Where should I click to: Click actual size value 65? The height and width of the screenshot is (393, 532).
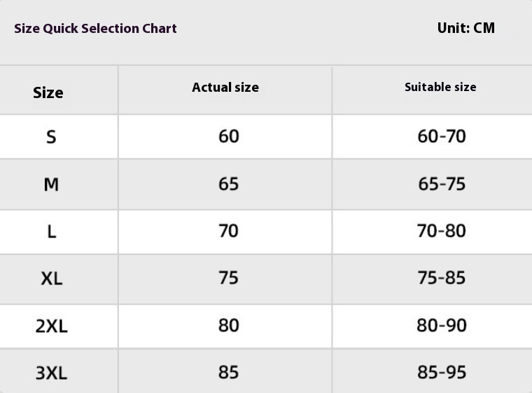(229, 184)
